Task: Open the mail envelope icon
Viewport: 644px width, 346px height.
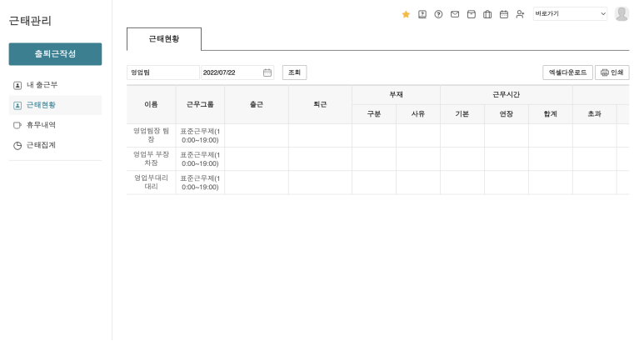Action: [455, 14]
